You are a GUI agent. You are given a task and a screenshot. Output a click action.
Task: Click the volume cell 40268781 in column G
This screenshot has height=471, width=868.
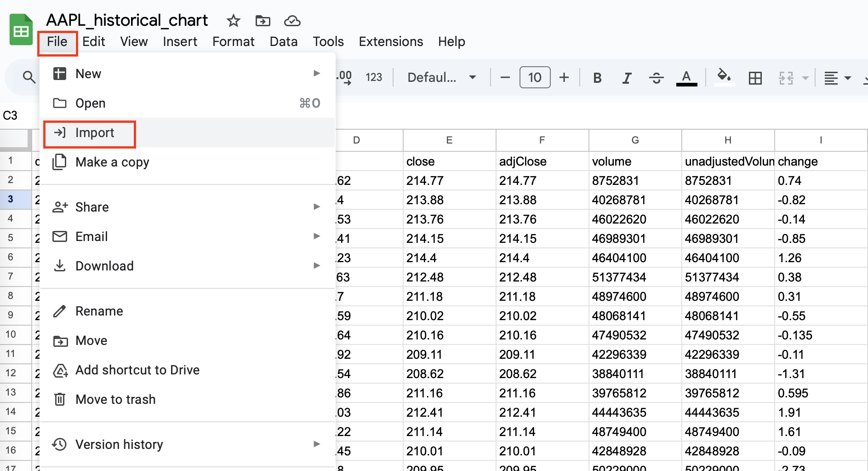click(x=635, y=200)
